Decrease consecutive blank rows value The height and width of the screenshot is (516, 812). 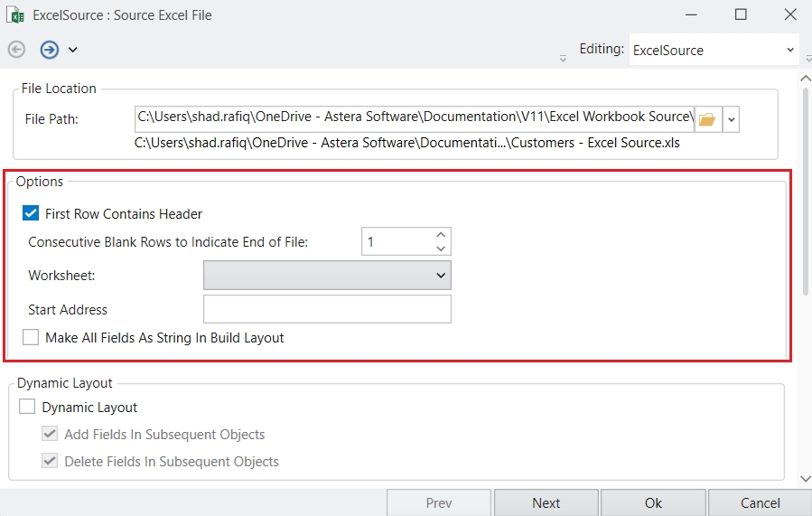441,249
